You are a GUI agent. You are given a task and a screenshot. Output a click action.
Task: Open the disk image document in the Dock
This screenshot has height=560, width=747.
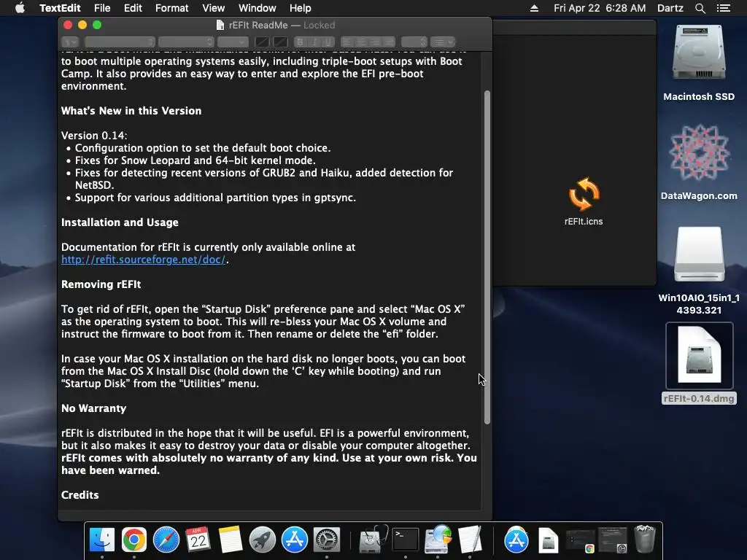549,540
